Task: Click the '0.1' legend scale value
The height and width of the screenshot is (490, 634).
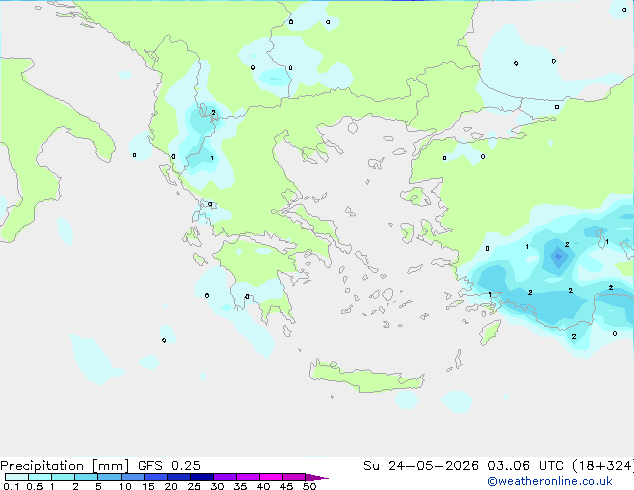Action: point(10,486)
